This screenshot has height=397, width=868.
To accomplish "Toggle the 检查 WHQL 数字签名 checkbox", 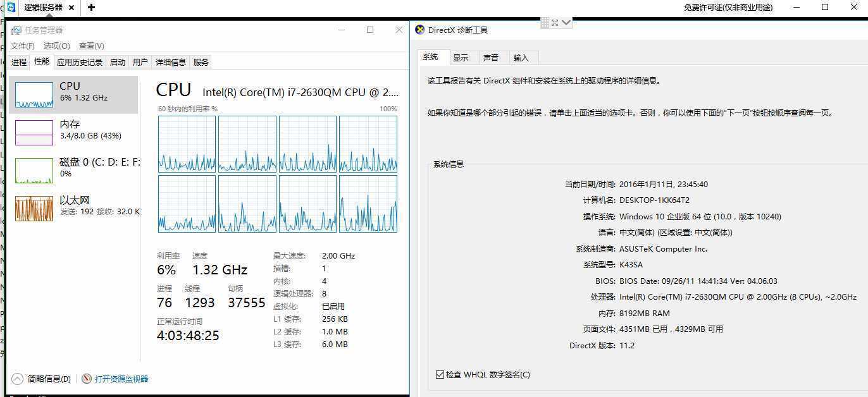I will point(440,374).
